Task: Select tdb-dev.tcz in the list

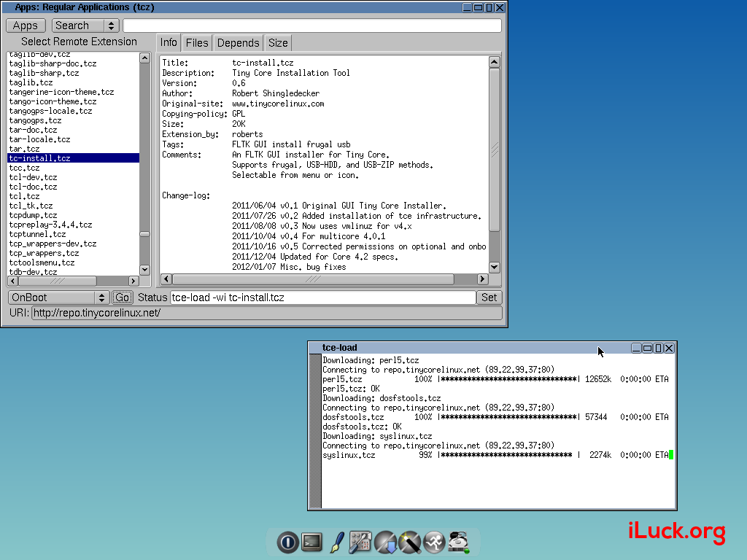Action: pos(74,272)
